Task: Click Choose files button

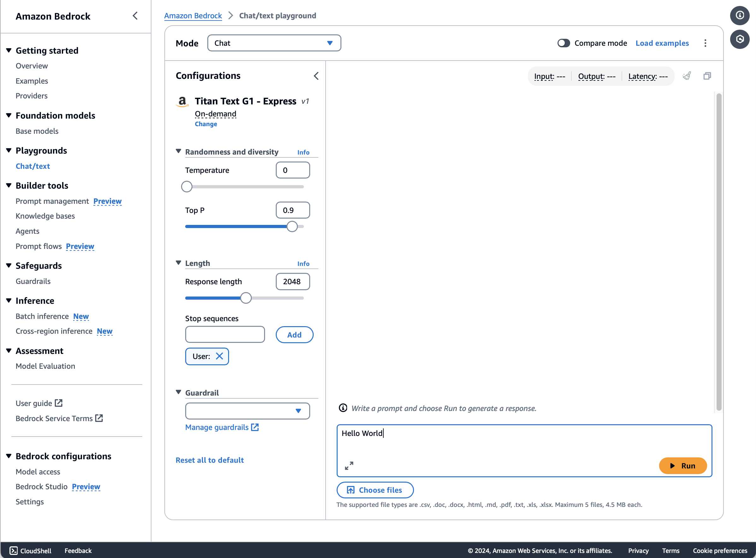Action: 375,490
